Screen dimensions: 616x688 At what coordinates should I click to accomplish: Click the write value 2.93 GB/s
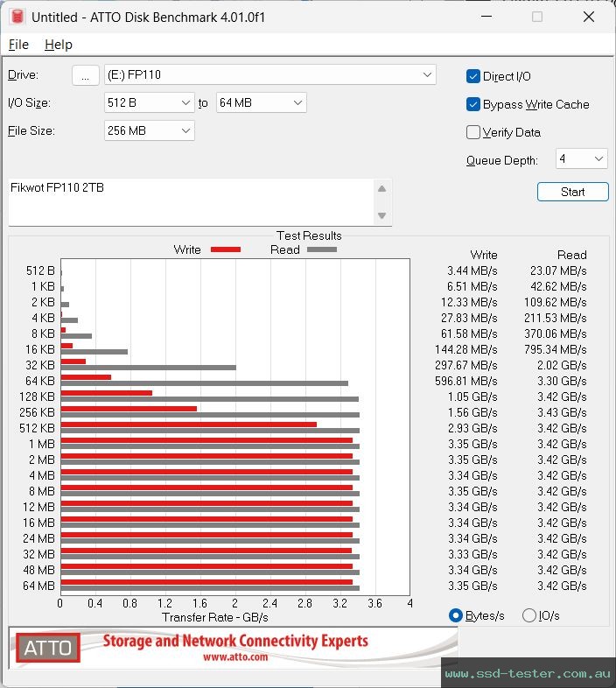472,428
